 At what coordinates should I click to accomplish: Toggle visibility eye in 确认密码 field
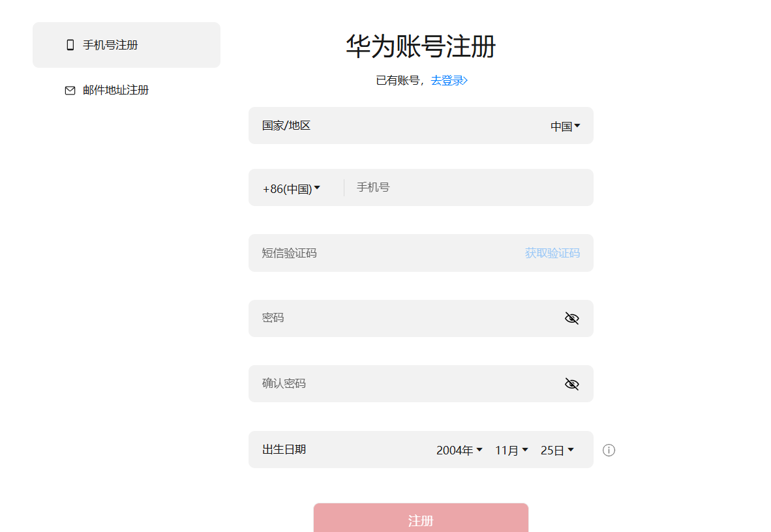pos(572,383)
